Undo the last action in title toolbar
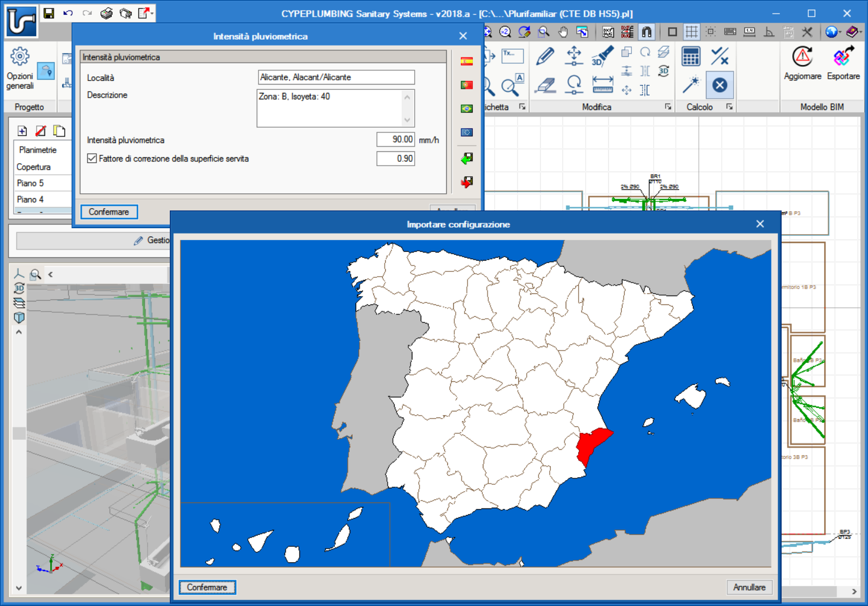This screenshot has width=868, height=606. 68,13
